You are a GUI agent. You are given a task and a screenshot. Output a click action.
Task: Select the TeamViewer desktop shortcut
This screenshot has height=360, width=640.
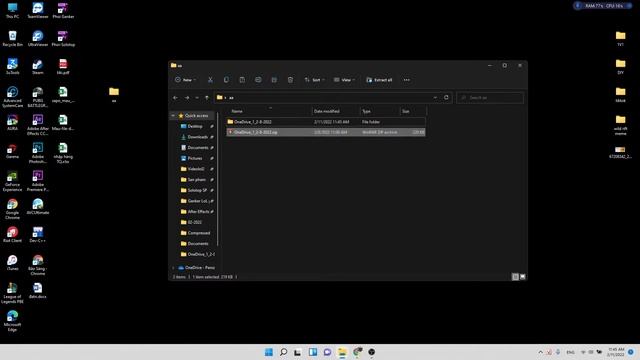(x=38, y=11)
